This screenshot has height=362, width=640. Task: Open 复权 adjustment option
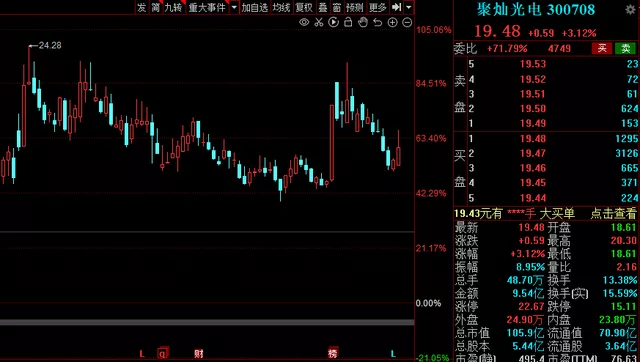click(x=304, y=7)
